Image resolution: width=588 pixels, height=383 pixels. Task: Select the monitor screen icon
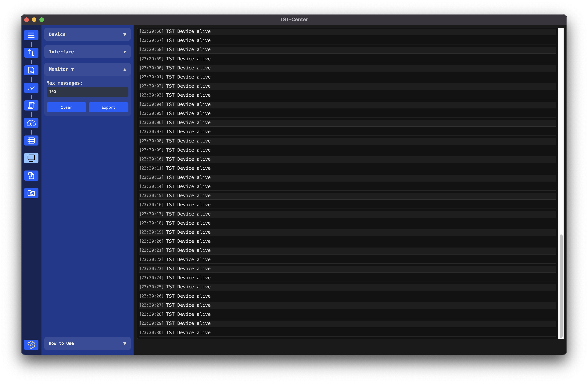tap(31, 158)
